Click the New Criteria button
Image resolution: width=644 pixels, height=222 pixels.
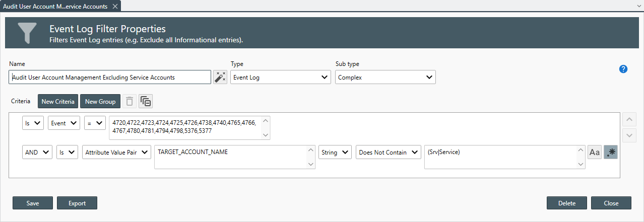point(58,101)
